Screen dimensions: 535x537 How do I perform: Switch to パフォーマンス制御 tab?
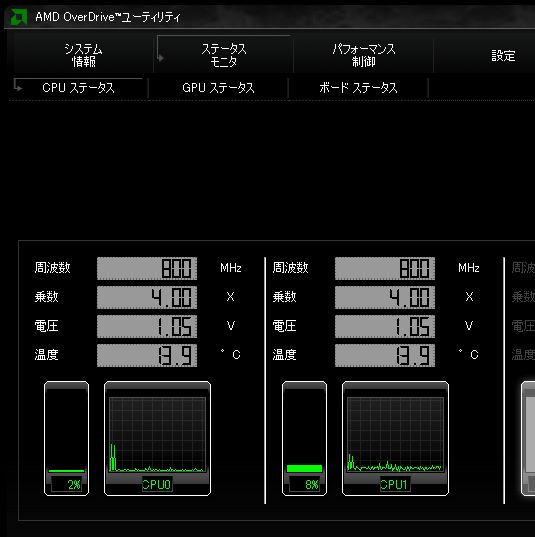pyautogui.click(x=364, y=55)
